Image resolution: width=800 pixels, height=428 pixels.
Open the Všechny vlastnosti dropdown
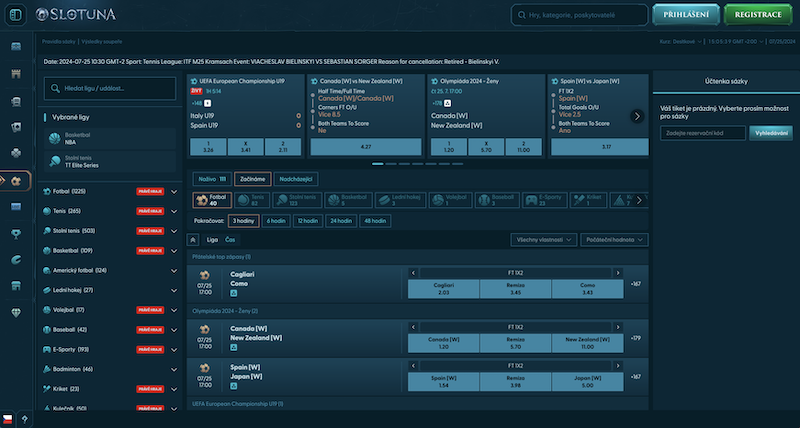(543, 240)
